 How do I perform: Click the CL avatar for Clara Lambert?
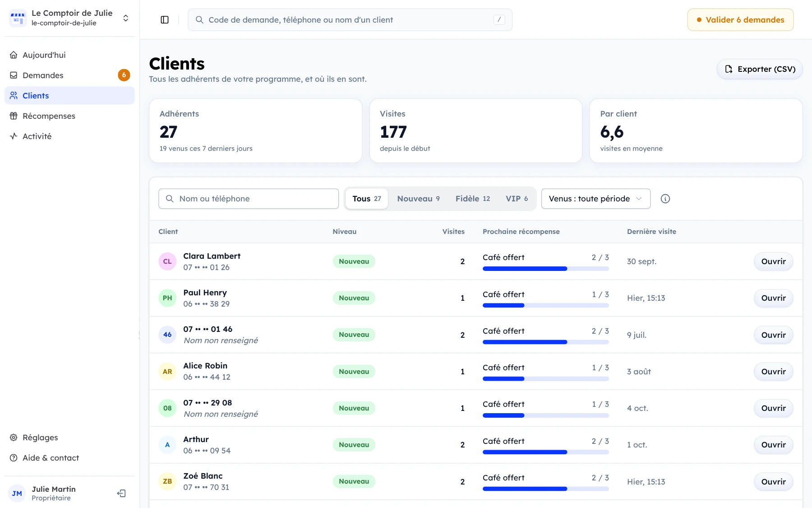[x=167, y=261]
